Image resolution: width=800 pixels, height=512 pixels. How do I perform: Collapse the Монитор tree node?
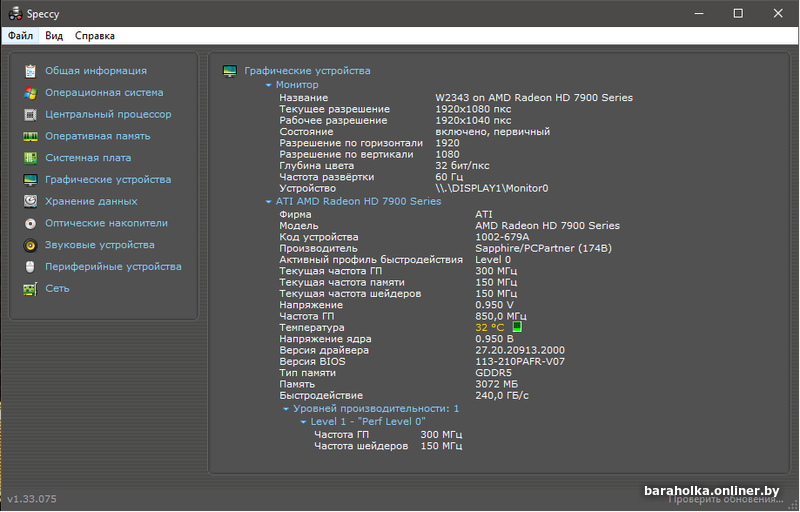pos(268,85)
